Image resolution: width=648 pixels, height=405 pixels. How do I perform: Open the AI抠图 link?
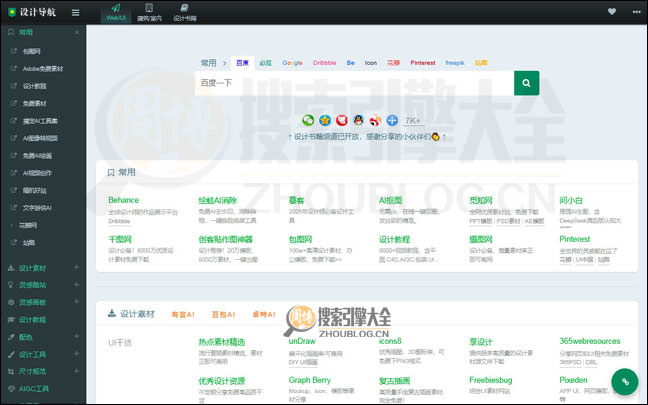click(391, 200)
